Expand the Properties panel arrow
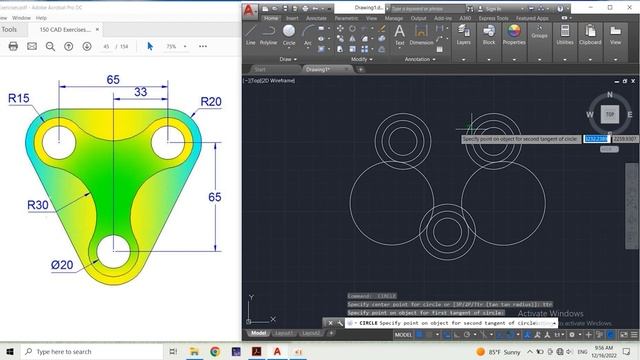 coord(514,60)
